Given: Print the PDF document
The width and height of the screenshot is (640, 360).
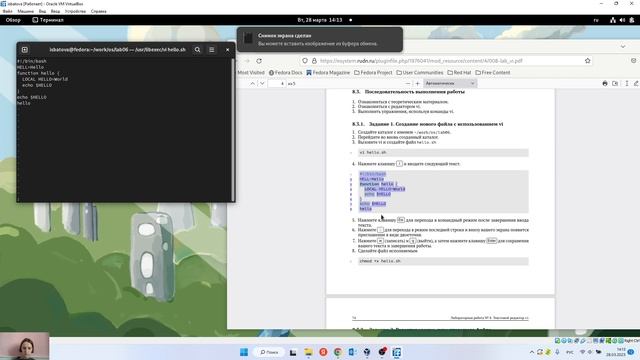Looking at the screenshot, I should point(605,84).
